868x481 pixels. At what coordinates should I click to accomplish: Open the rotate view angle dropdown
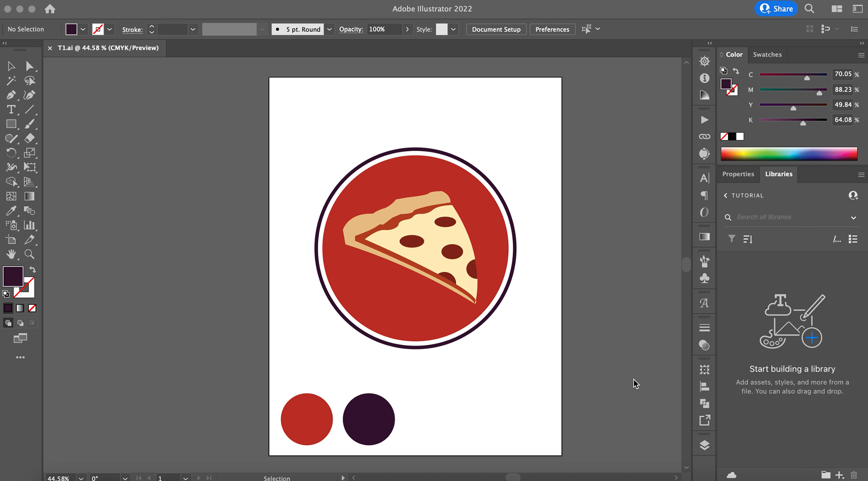pos(125,478)
